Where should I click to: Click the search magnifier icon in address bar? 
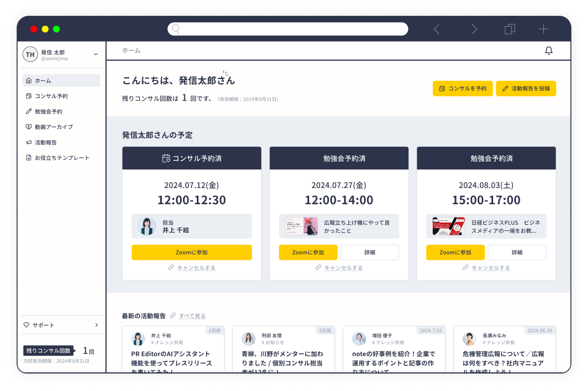coord(176,29)
